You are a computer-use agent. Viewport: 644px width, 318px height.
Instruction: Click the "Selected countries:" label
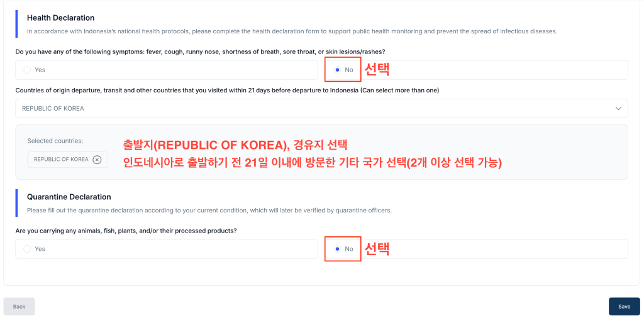tap(55, 141)
